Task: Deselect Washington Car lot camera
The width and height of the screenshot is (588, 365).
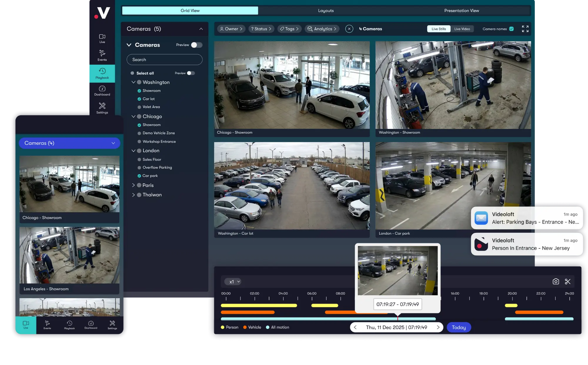Action: pyautogui.click(x=139, y=99)
